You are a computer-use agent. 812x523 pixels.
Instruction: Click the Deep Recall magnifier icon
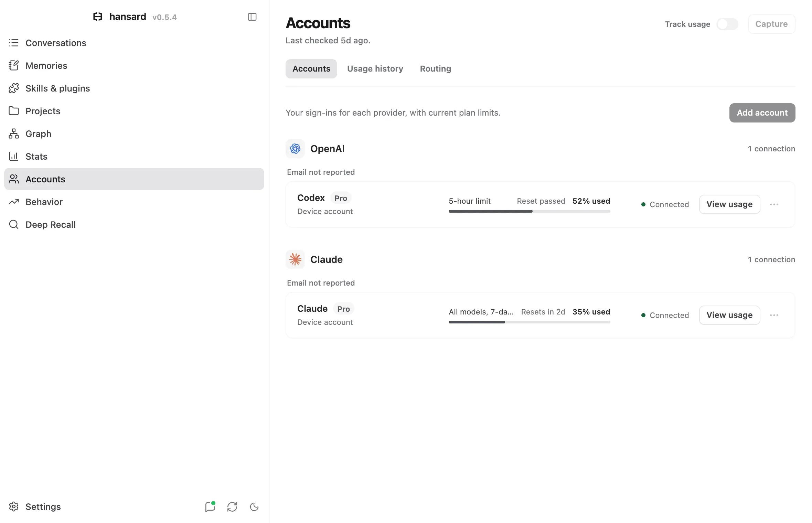pyautogui.click(x=14, y=224)
